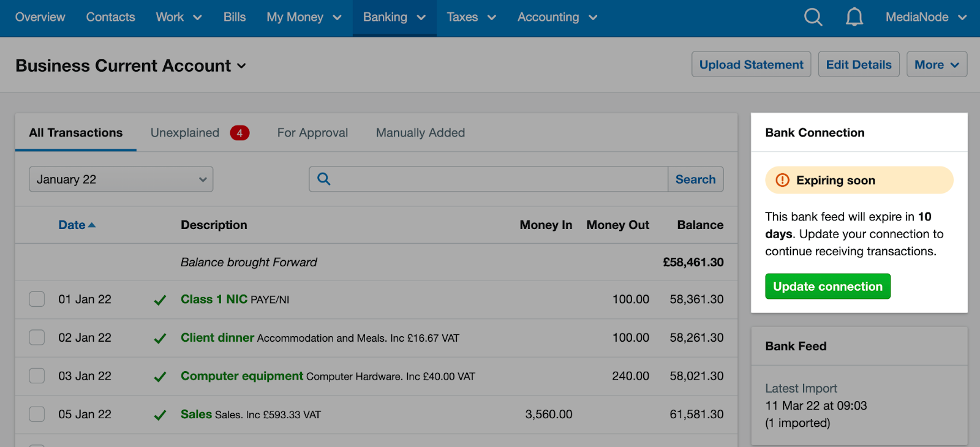Image resolution: width=980 pixels, height=447 pixels.
Task: Click the 58,261.30 balance value
Action: tap(696, 337)
